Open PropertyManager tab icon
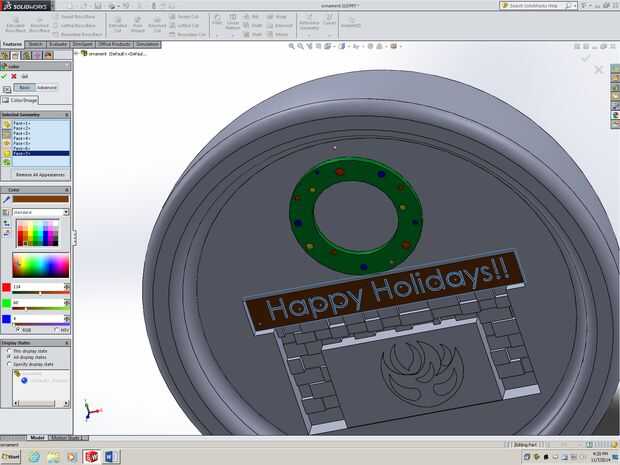 coord(15,55)
